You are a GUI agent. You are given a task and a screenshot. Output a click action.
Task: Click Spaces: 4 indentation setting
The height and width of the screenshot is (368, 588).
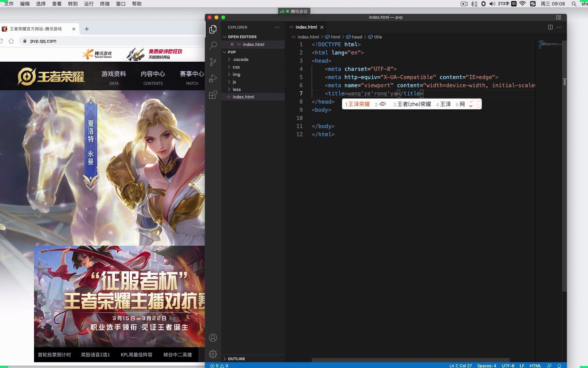point(487,366)
